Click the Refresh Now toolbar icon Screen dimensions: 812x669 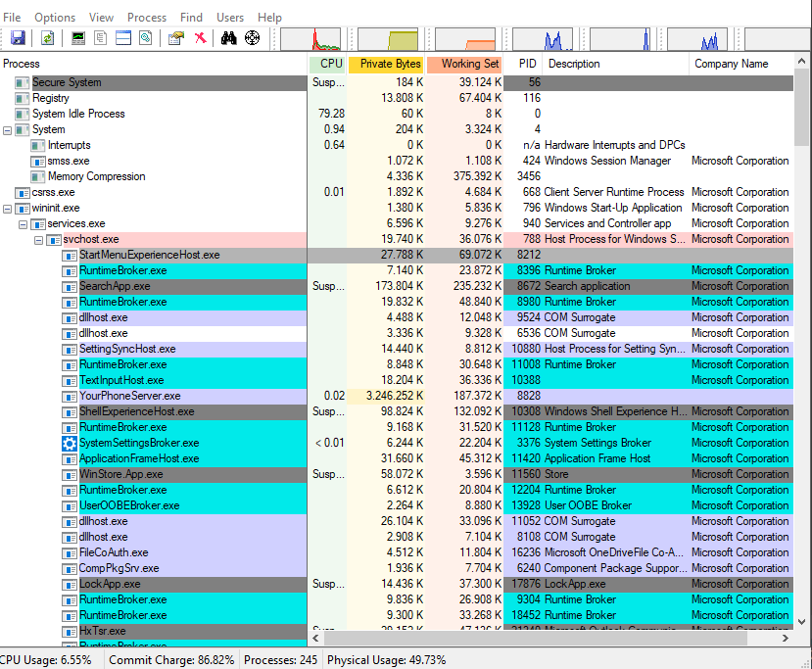48,38
